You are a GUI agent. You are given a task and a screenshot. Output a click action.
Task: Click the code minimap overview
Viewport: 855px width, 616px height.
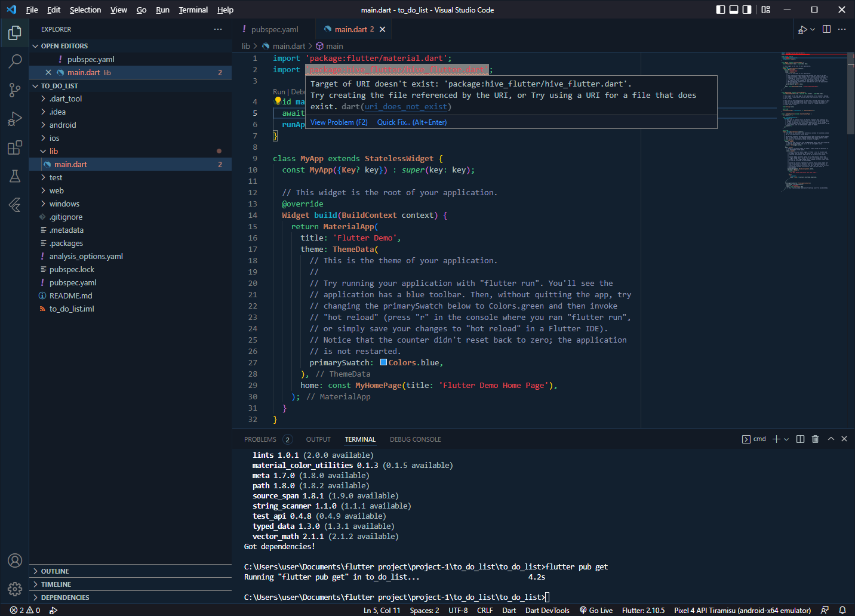[x=814, y=122]
